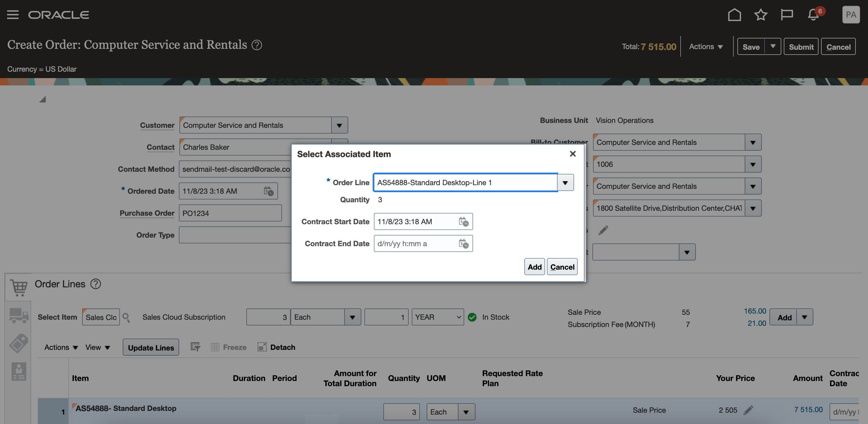868x424 pixels.
Task: Open the PA user avatar menu
Action: (851, 14)
